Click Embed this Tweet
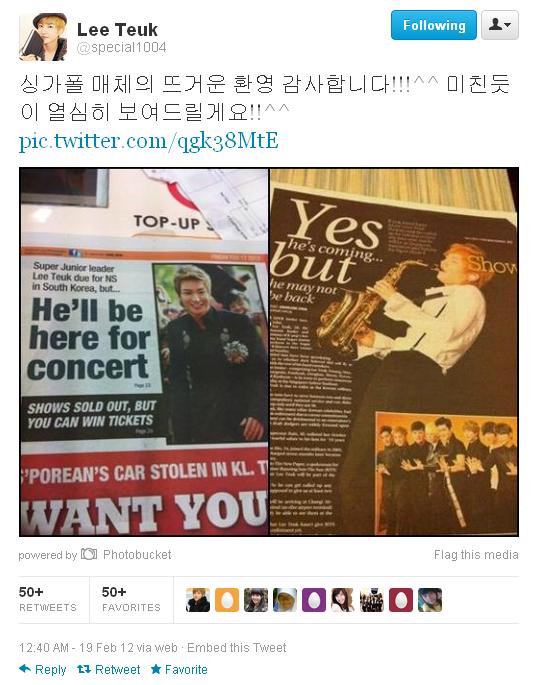The height and width of the screenshot is (685, 552). coord(237,647)
